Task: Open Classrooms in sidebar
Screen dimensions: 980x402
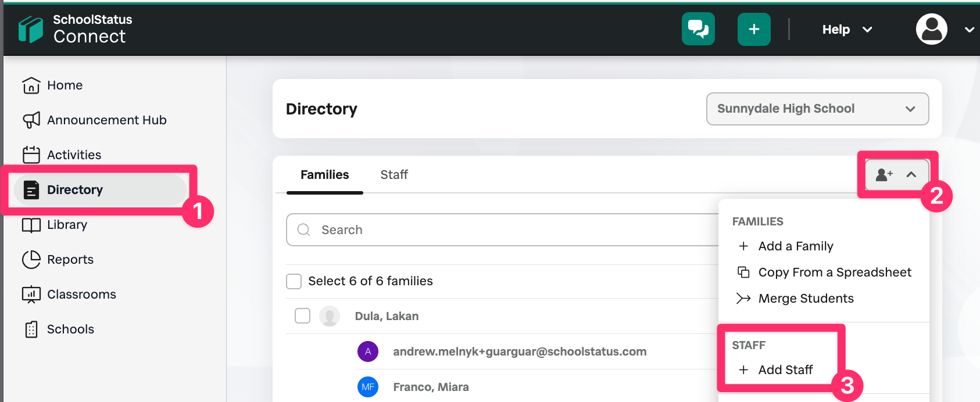Action: pos(69,295)
